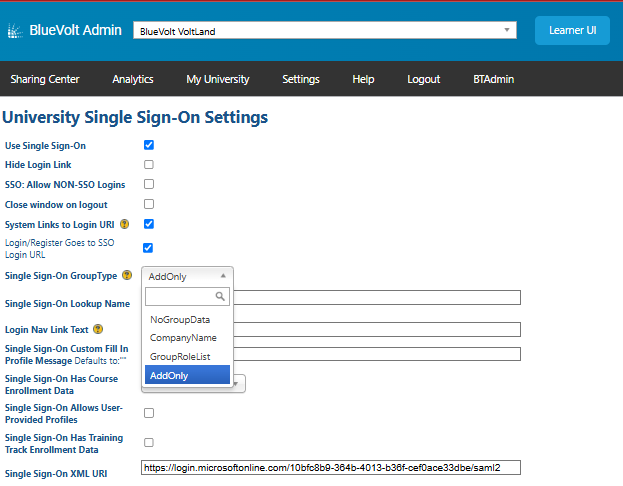Pick GroupRoleList option
Viewport: 623px width, 486px height.
click(187, 356)
